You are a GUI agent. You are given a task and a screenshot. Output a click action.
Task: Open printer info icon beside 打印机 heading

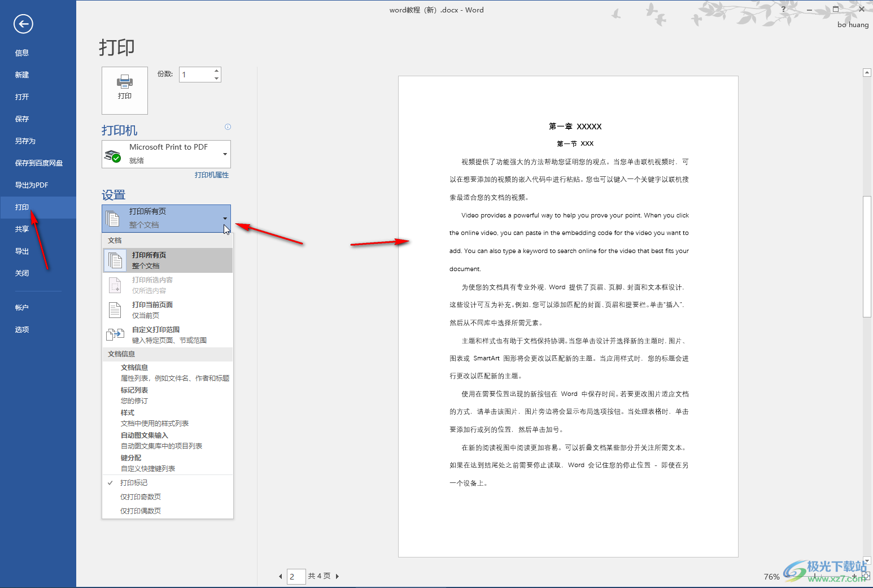[x=228, y=127]
